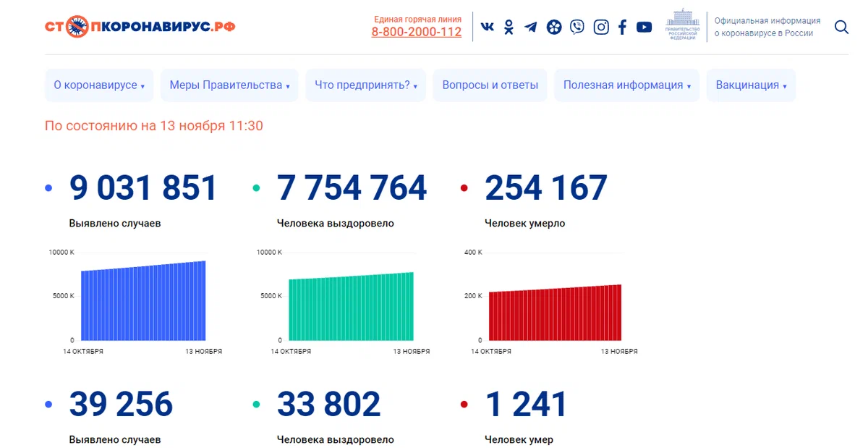Open the Odnoklassniki social icon
Screen dimensions: 868x448
509,27
